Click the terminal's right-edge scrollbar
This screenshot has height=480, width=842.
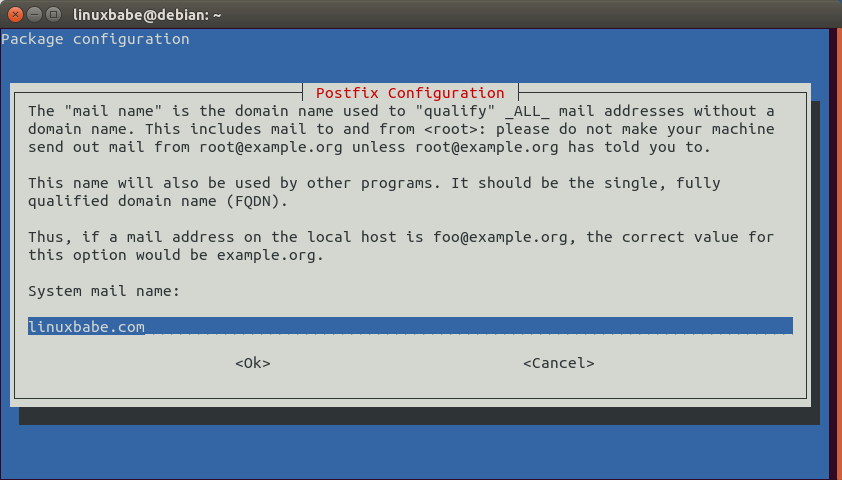pyautogui.click(x=835, y=250)
